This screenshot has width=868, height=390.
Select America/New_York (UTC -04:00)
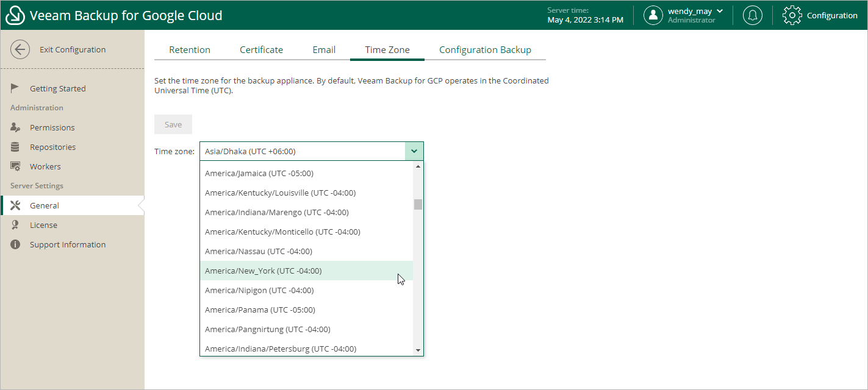point(306,271)
